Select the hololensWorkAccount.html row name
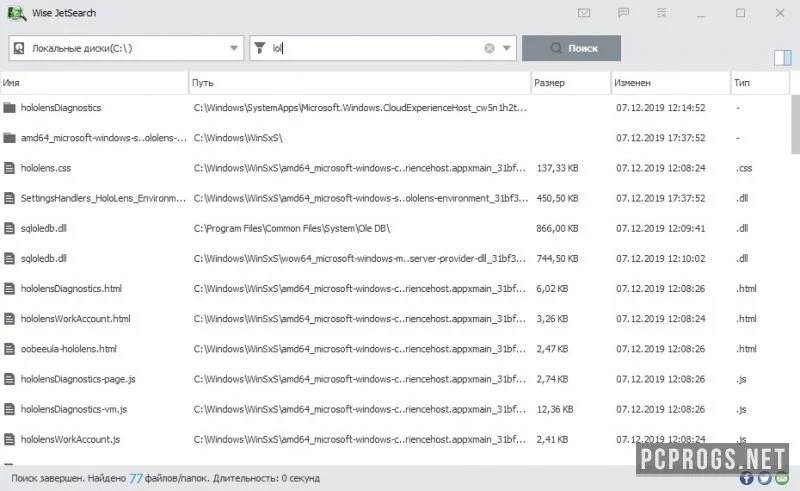 76,318
